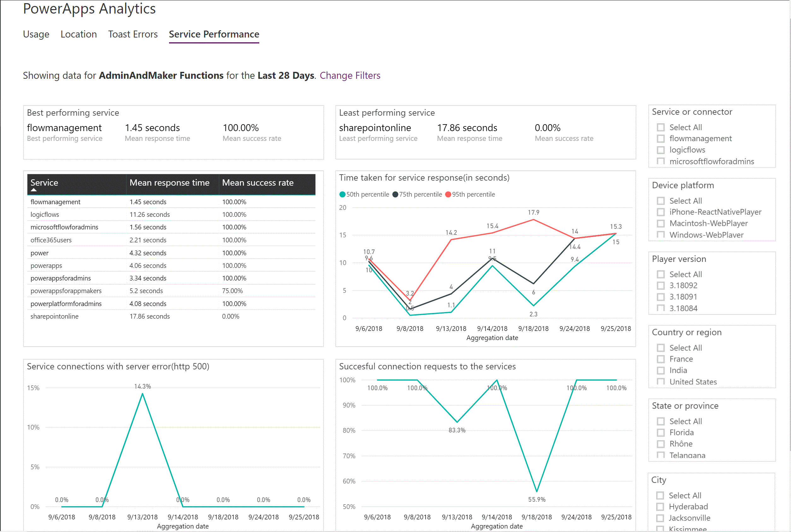
Task: Click the 55.9% dip in successful requests chart
Action: (x=537, y=491)
